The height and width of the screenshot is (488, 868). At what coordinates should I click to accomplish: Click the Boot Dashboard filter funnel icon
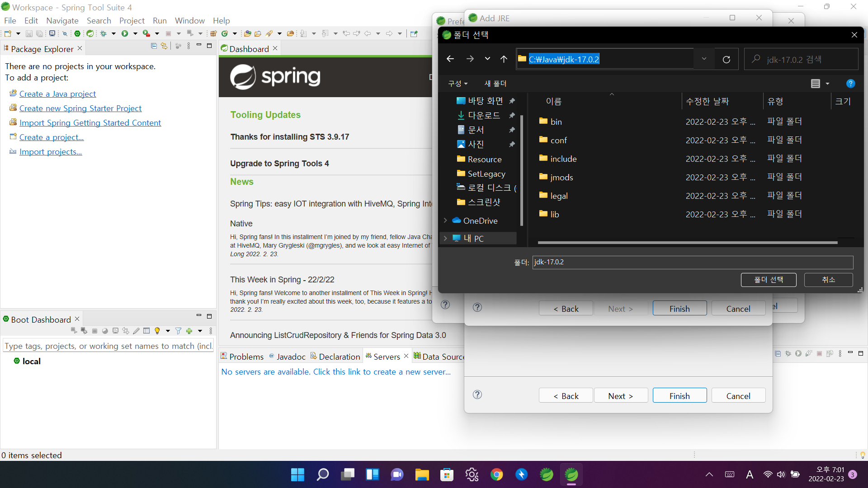(179, 331)
